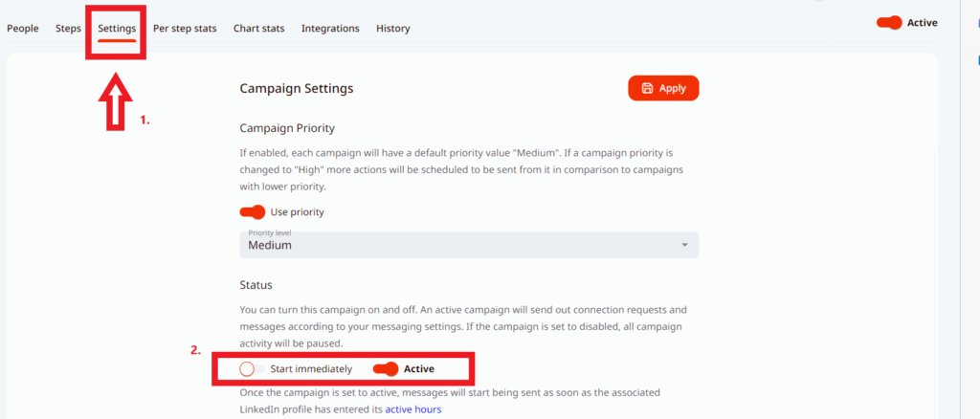Turn off the Active toggle under Status

pyautogui.click(x=386, y=368)
